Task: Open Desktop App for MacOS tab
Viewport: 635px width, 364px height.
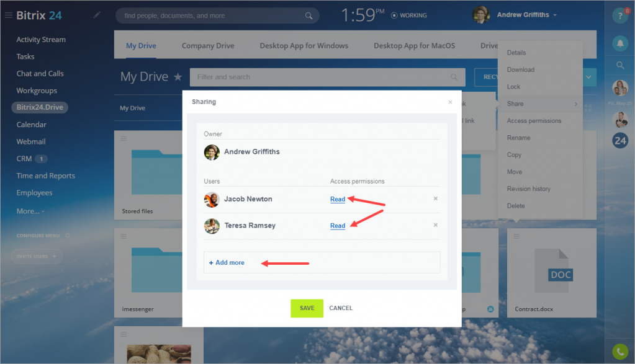Action: pos(414,46)
